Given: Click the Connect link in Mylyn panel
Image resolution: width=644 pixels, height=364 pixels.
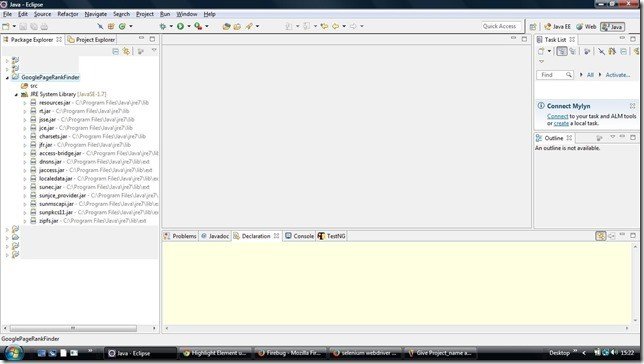Looking at the screenshot, I should [x=557, y=117].
